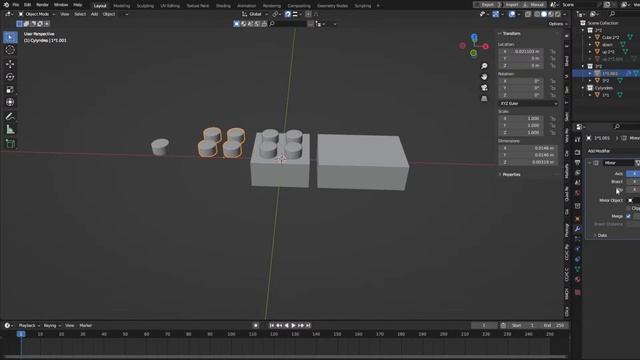Open the Tool properties tab icon
The width and height of the screenshot is (640, 360).
(x=578, y=140)
